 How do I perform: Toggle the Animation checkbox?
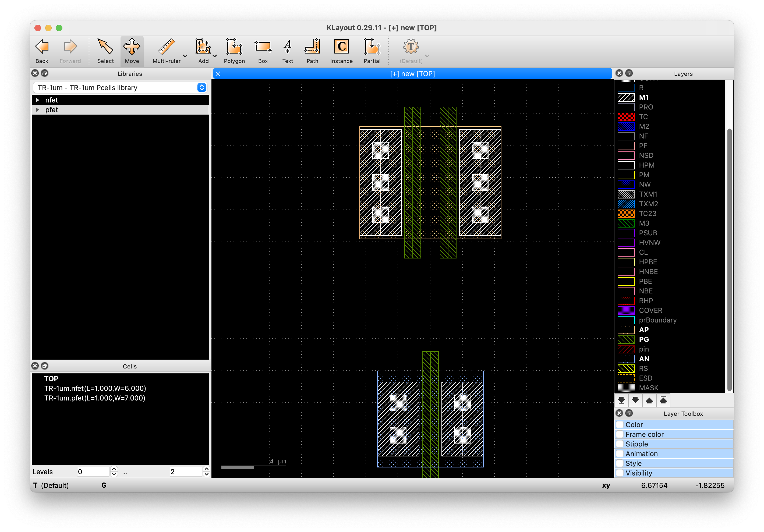pos(620,453)
